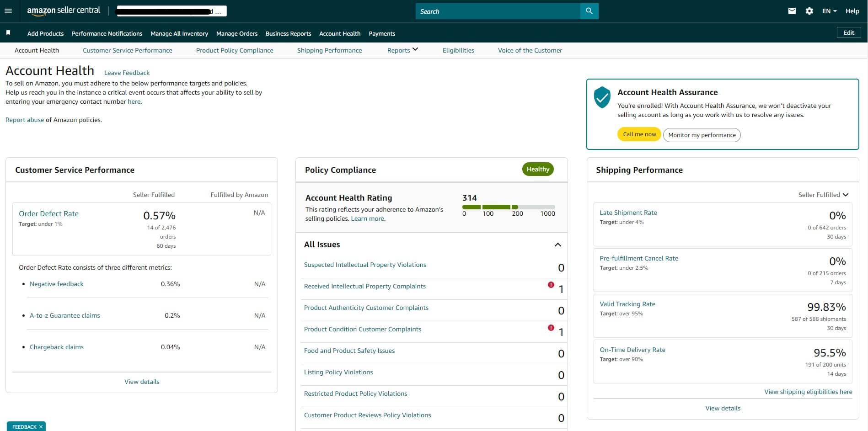Switch to Shipping Performance tab
Screen dimensions: 868x431
point(329,50)
